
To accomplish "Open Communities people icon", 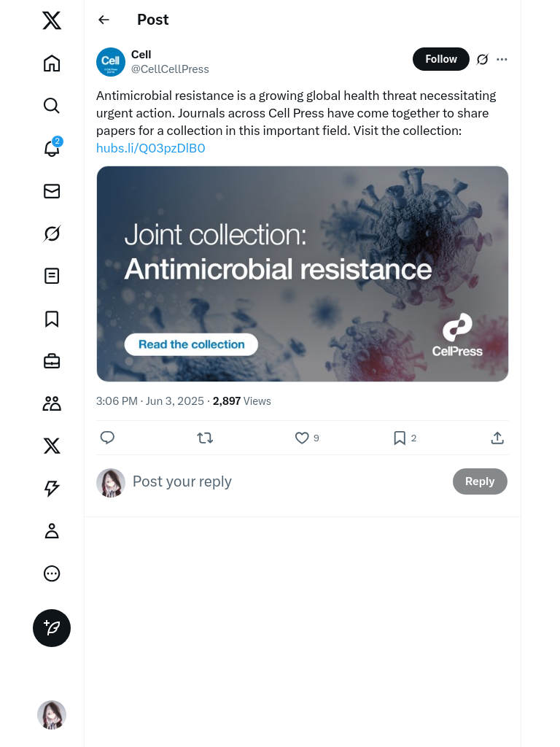I will click(52, 403).
